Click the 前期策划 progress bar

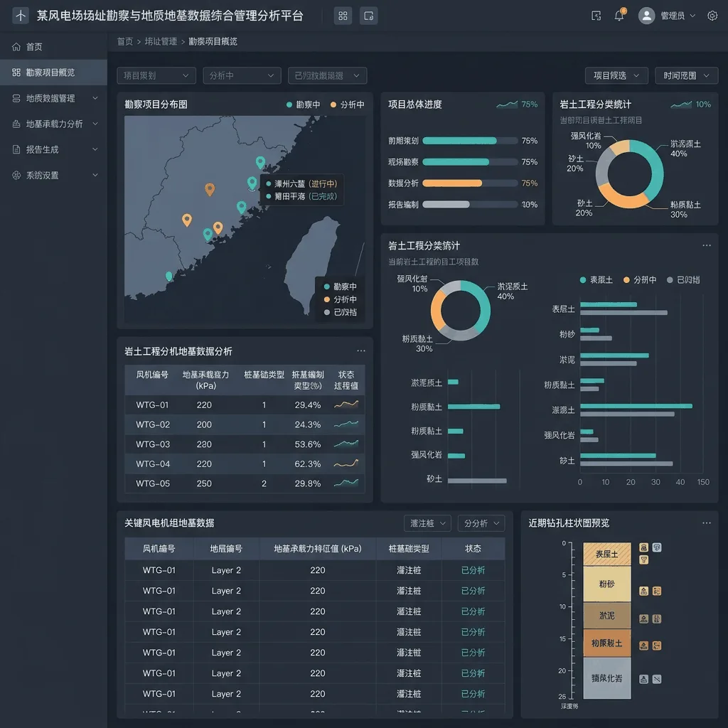(x=470, y=141)
